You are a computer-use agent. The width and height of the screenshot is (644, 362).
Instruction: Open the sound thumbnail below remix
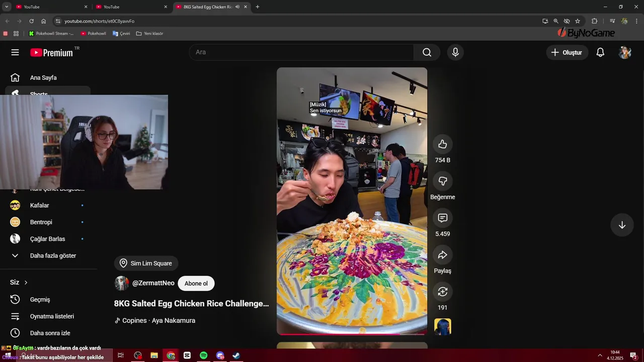tap(443, 327)
